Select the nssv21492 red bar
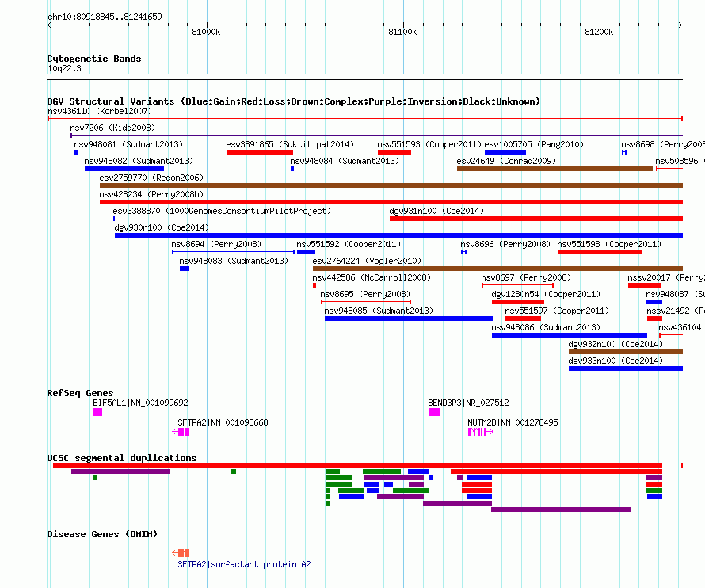705x588 pixels. pos(654,319)
